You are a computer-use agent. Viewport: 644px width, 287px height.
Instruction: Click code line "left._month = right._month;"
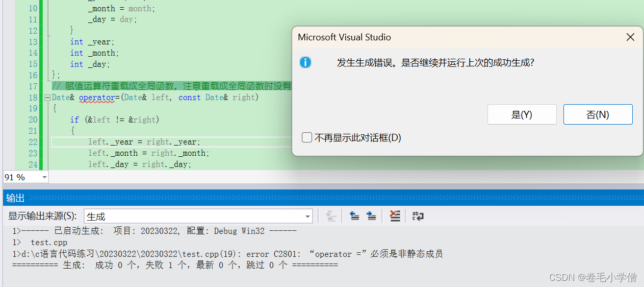pyautogui.click(x=148, y=153)
